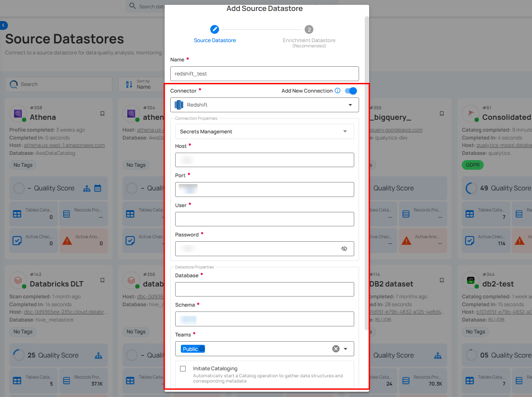Check the Initiate Cataloging checkbox
This screenshot has width=532, height=397.
click(x=183, y=368)
